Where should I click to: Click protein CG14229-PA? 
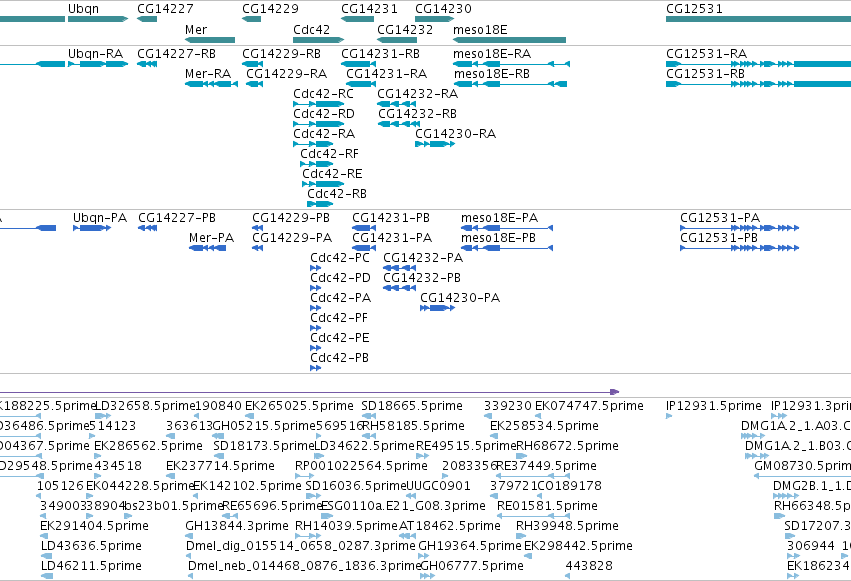point(257,248)
